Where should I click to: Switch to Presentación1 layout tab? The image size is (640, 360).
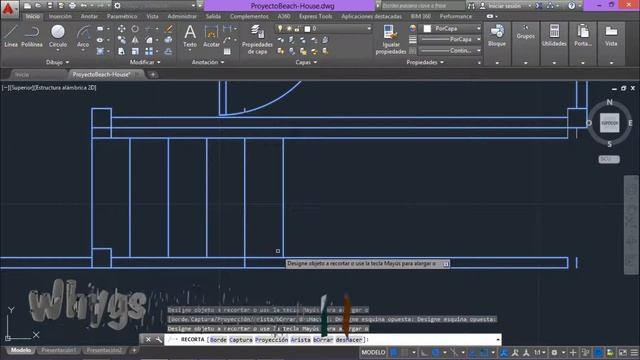tap(58, 350)
